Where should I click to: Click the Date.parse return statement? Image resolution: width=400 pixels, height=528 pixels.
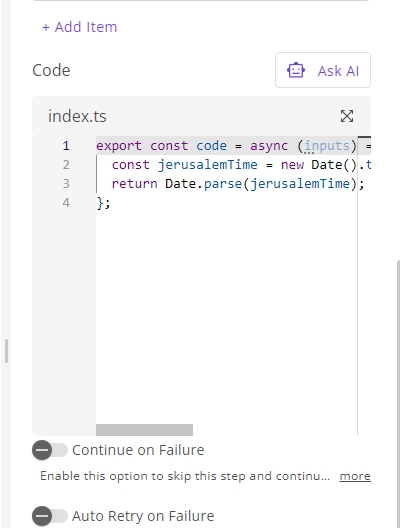pyautogui.click(x=238, y=184)
